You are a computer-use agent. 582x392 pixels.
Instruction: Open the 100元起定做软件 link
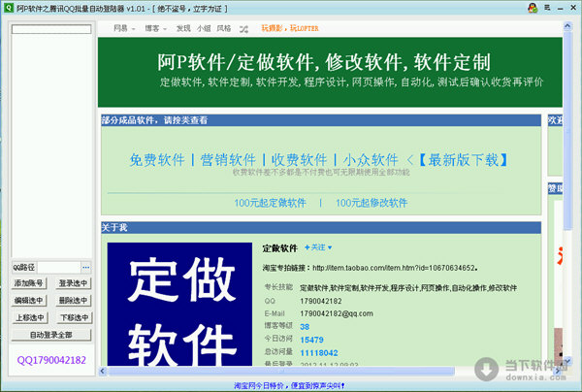coord(270,203)
